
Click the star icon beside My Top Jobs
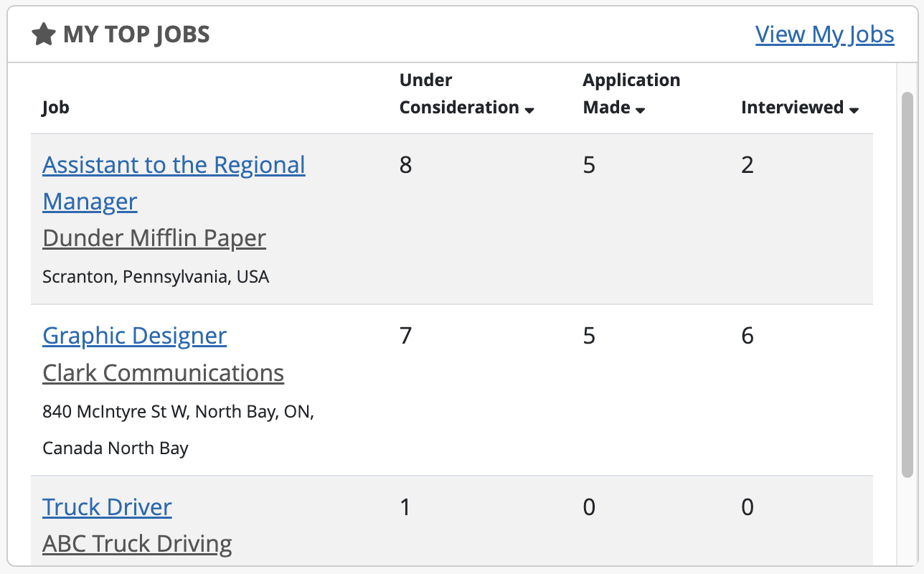click(x=44, y=34)
